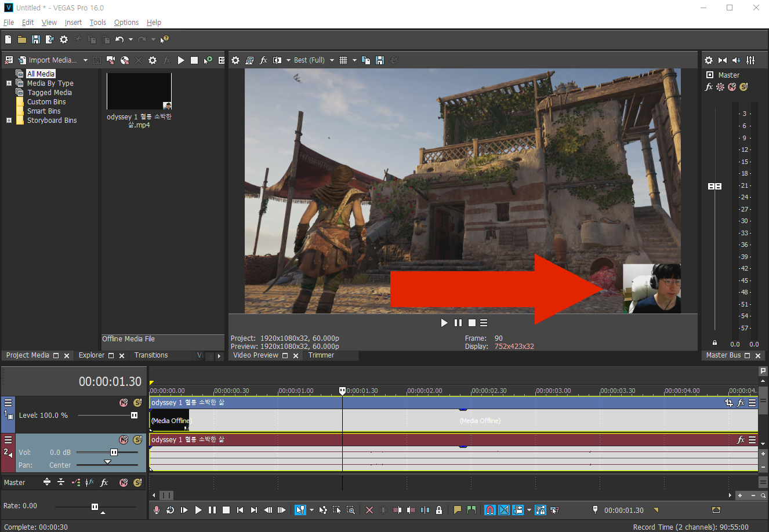Create a new project with the New icon

pyautogui.click(x=8, y=39)
